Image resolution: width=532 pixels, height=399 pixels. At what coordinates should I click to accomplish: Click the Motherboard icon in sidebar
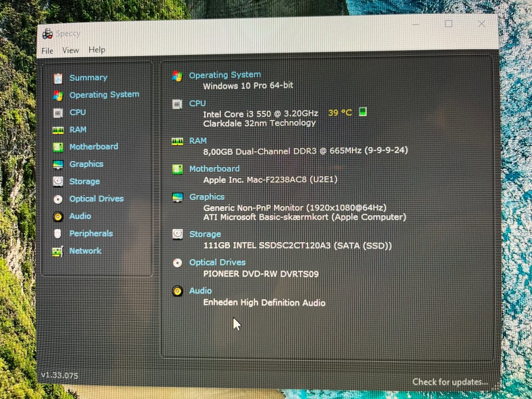pos(58,147)
